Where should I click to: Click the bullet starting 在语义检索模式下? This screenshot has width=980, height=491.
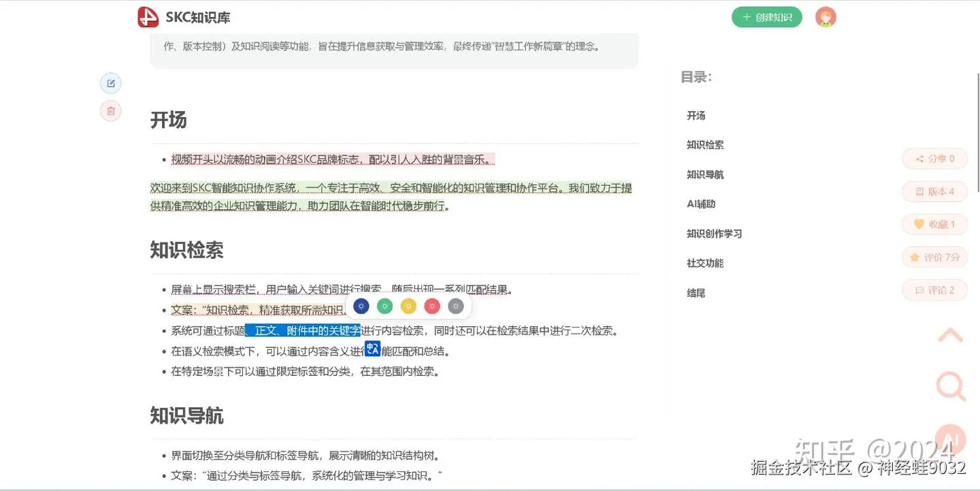310,351
